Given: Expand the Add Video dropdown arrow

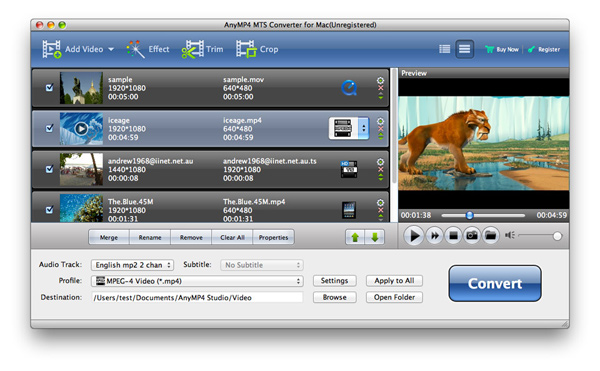Looking at the screenshot, I should [111, 49].
